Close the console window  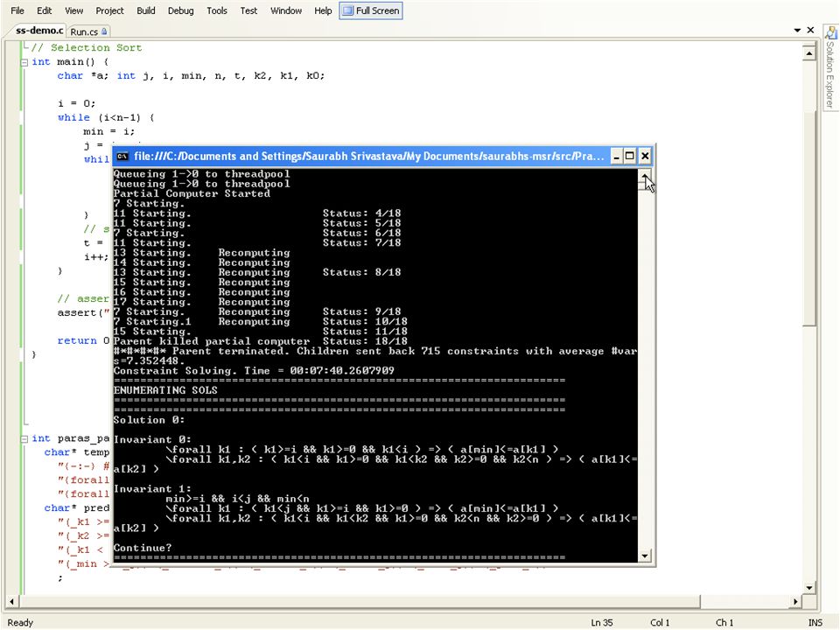(645, 157)
